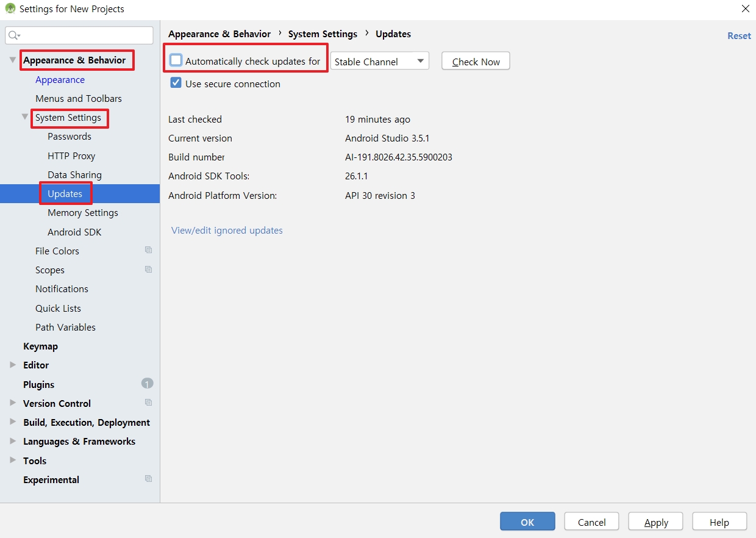
Task: Click the OK button
Action: (527, 522)
